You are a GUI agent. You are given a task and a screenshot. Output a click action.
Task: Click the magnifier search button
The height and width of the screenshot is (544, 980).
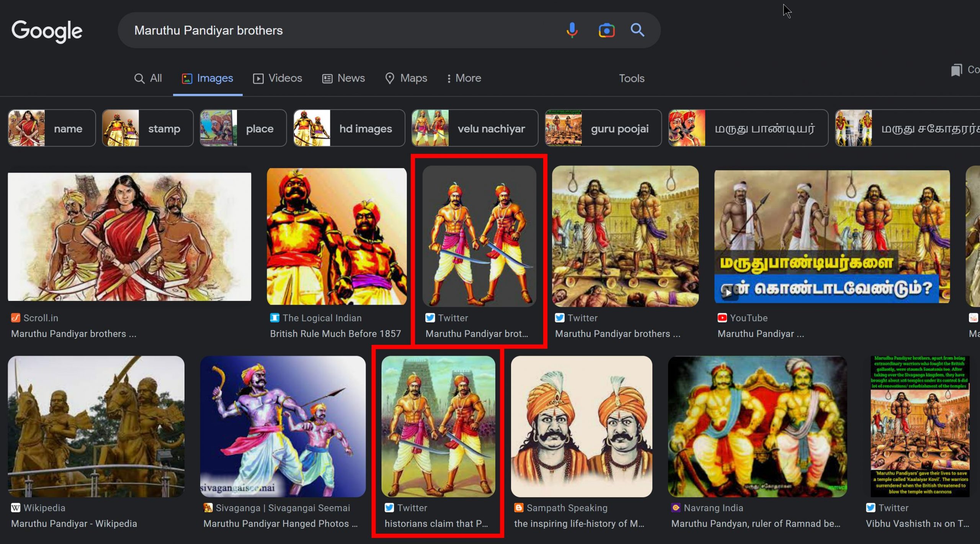point(637,30)
